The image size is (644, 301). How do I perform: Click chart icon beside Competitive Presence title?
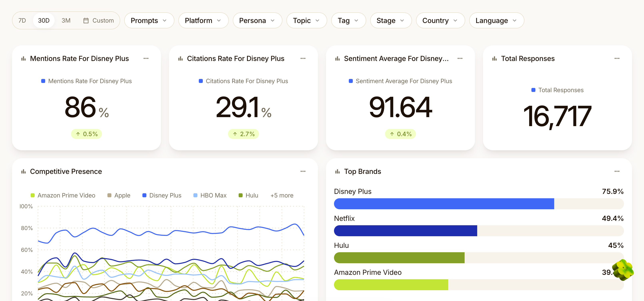pyautogui.click(x=24, y=172)
